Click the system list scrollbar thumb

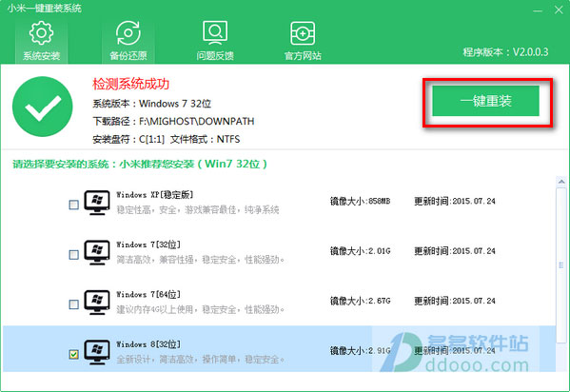[561, 265]
